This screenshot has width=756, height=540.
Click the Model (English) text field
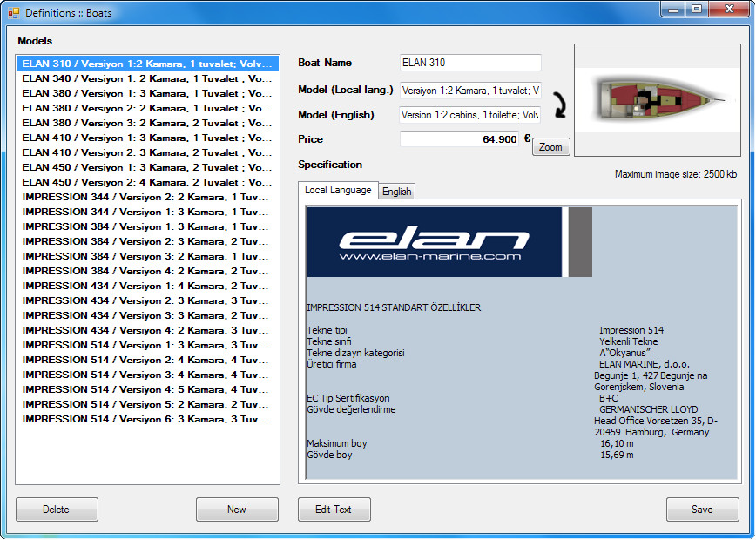point(470,115)
